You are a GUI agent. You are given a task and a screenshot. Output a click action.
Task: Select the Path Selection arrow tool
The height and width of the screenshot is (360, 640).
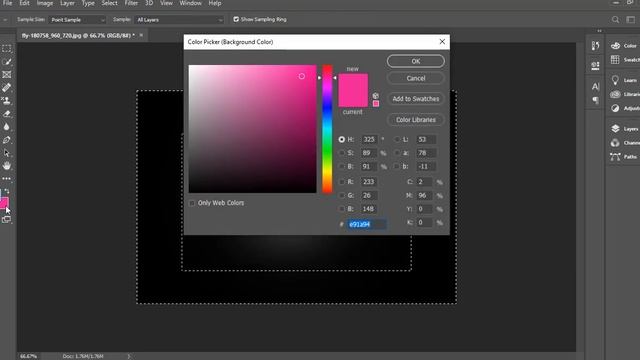pos(7,153)
